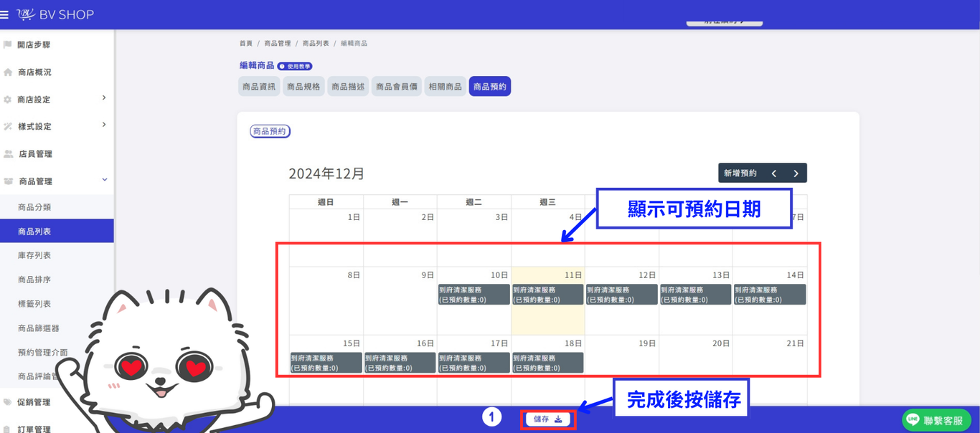Open the 到府清潔服務 booking on the 11th

547,295
